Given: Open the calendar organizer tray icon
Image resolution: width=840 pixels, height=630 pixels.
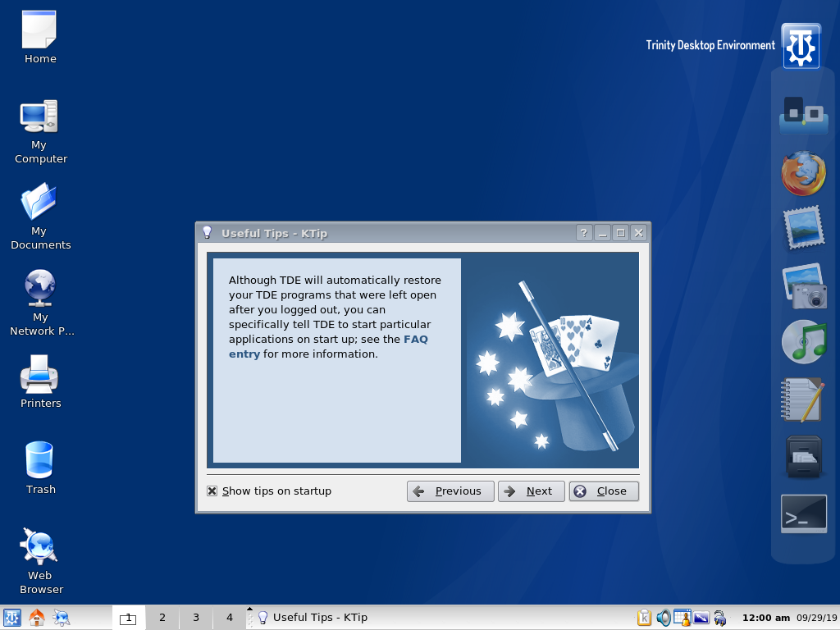Looking at the screenshot, I should (682, 618).
